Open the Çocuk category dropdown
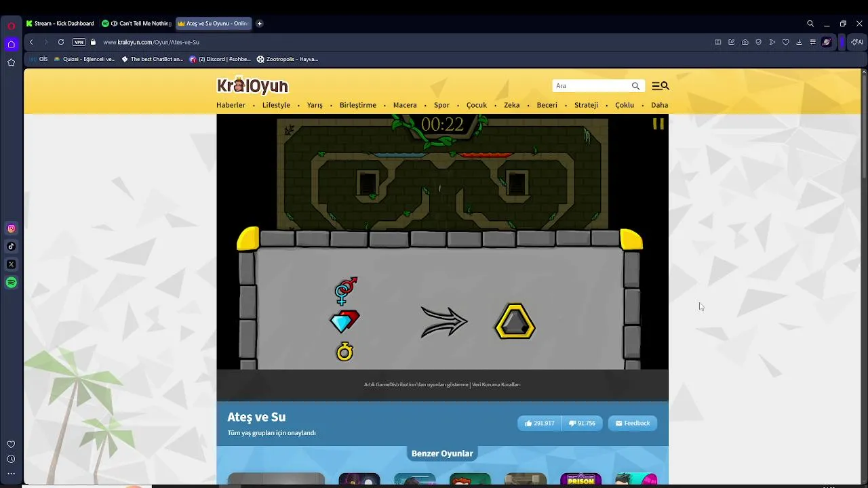 coord(477,105)
